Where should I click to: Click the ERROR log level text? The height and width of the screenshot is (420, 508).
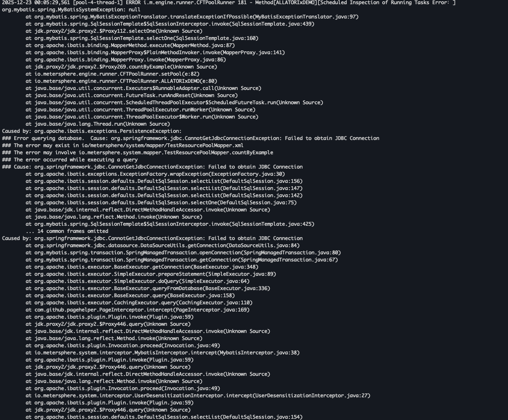[133, 3]
